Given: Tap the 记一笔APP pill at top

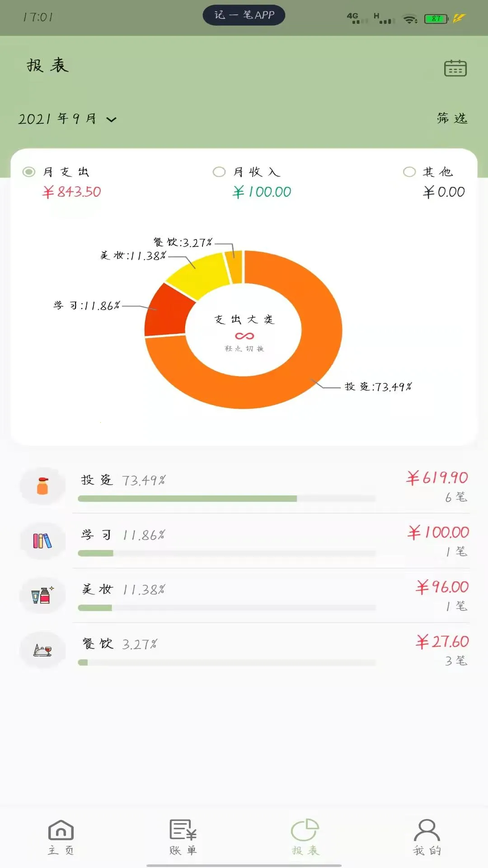Looking at the screenshot, I should pyautogui.click(x=244, y=15).
